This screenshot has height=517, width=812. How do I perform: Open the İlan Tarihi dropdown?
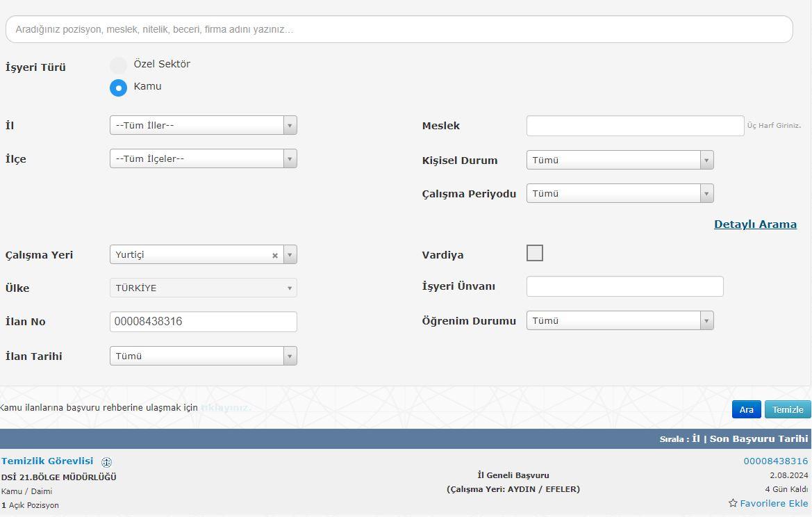coord(203,356)
